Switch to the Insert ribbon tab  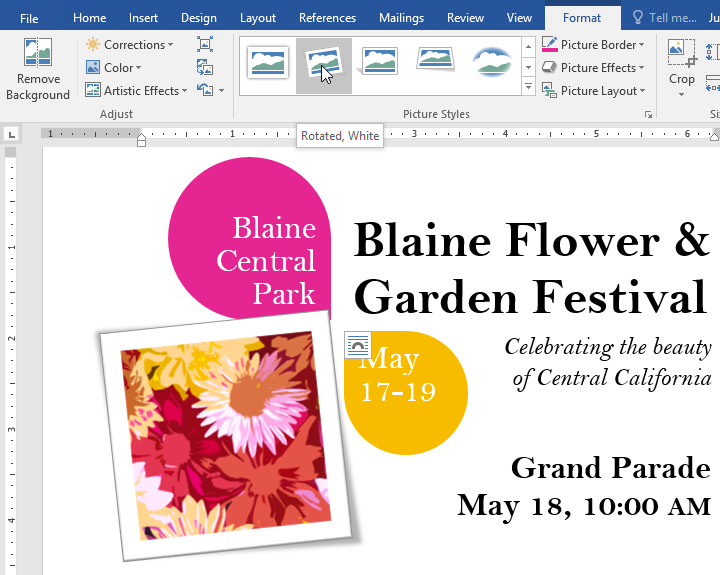pyautogui.click(x=143, y=18)
